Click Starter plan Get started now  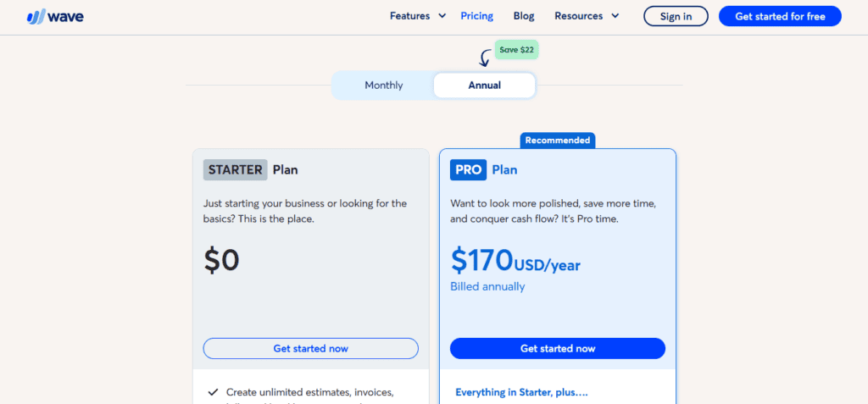310,349
